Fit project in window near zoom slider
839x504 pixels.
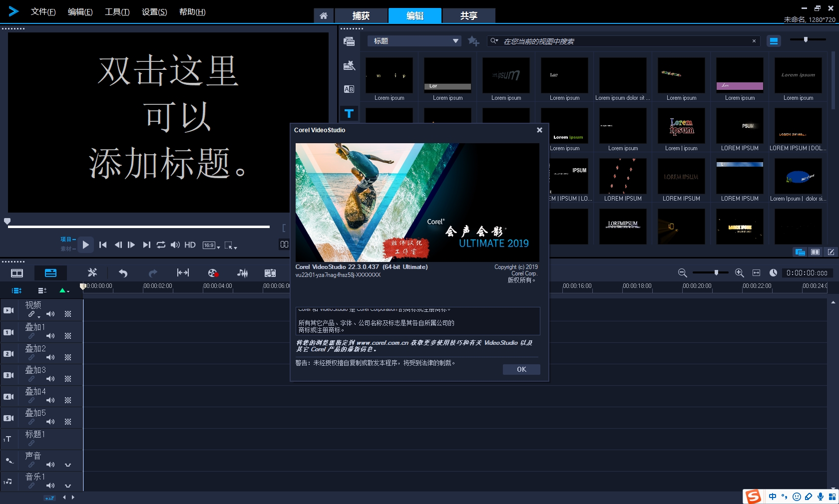[x=756, y=273]
